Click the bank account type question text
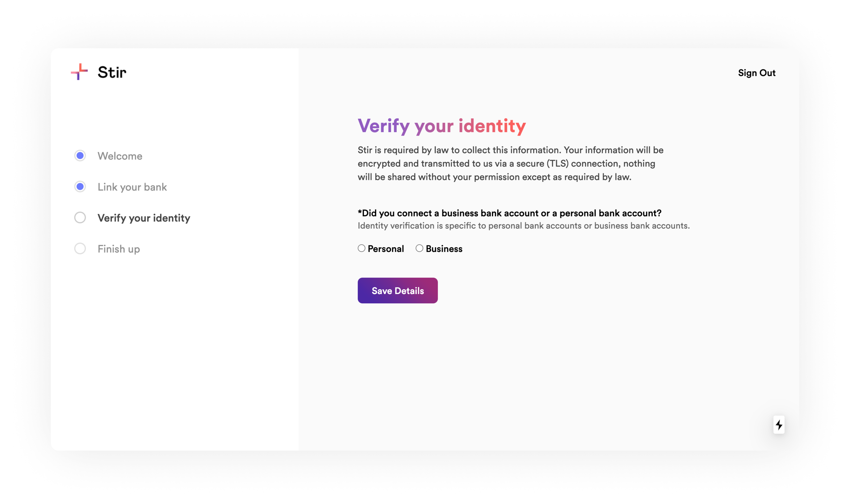The height and width of the screenshot is (504, 850). click(x=509, y=213)
